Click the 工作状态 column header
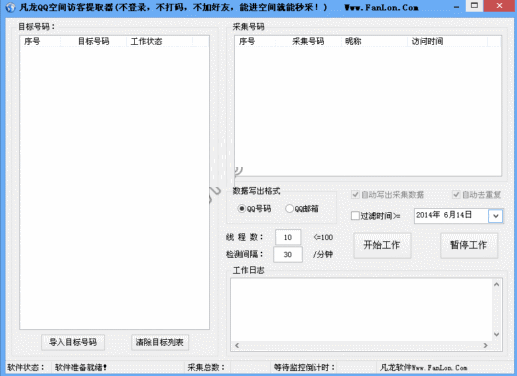This screenshot has height=376, width=517. [x=159, y=41]
